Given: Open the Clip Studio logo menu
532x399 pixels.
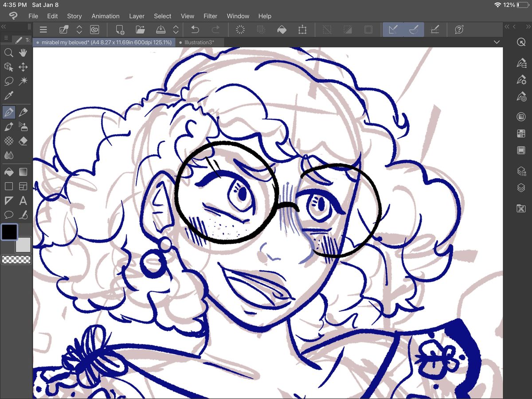Looking at the screenshot, I should (x=13, y=16).
